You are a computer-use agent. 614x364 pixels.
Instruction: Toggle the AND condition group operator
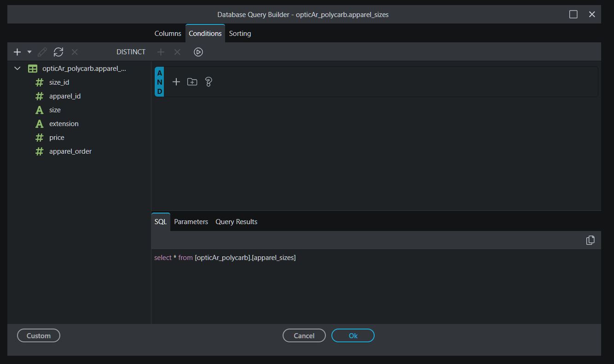pos(159,82)
